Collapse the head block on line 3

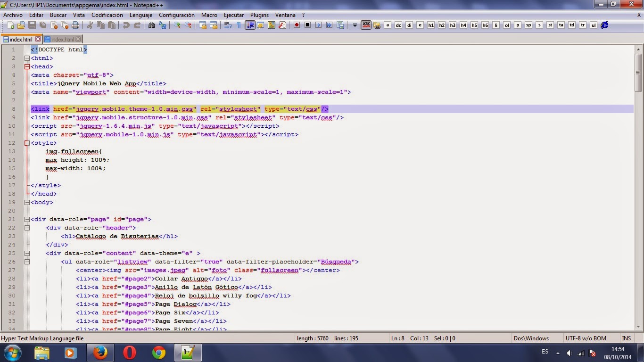pos(27,67)
